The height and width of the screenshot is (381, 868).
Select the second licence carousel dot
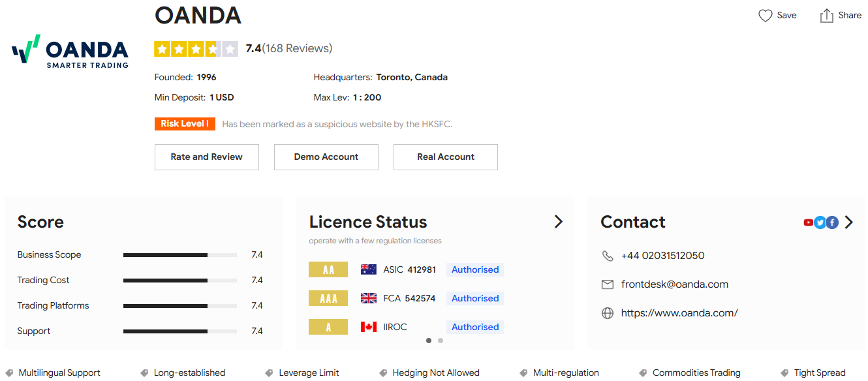click(x=441, y=341)
